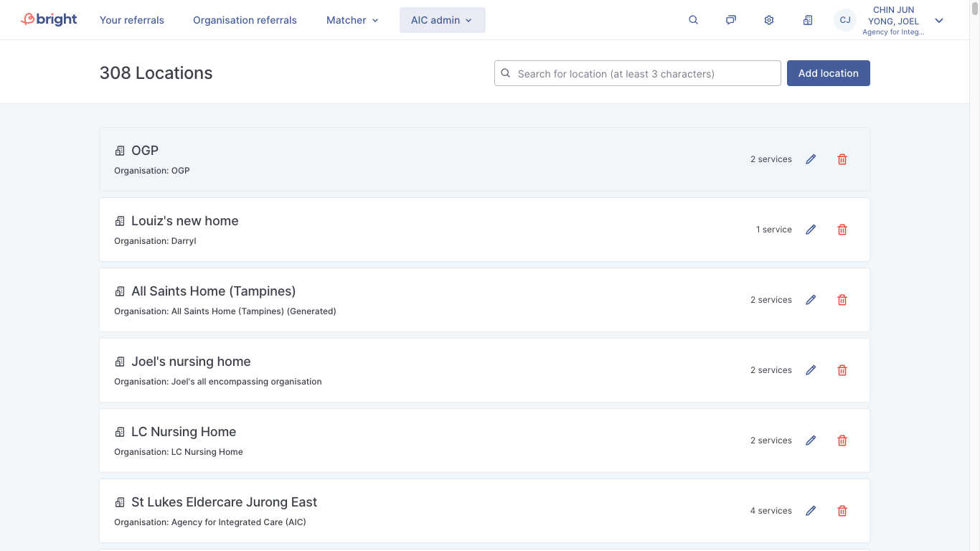Image resolution: width=980 pixels, height=551 pixels.
Task: Click the organisation building icon in header
Action: 808,20
